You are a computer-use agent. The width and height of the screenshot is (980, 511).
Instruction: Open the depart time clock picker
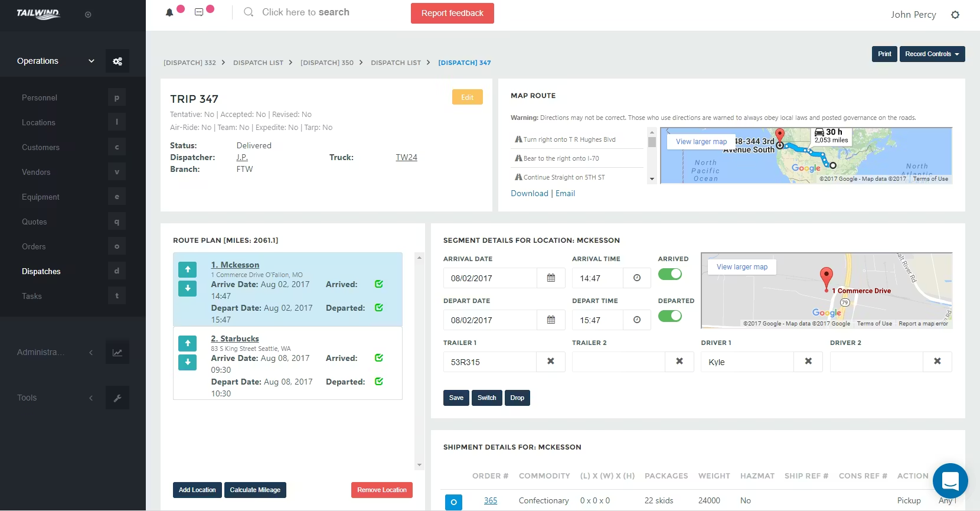[x=637, y=320]
